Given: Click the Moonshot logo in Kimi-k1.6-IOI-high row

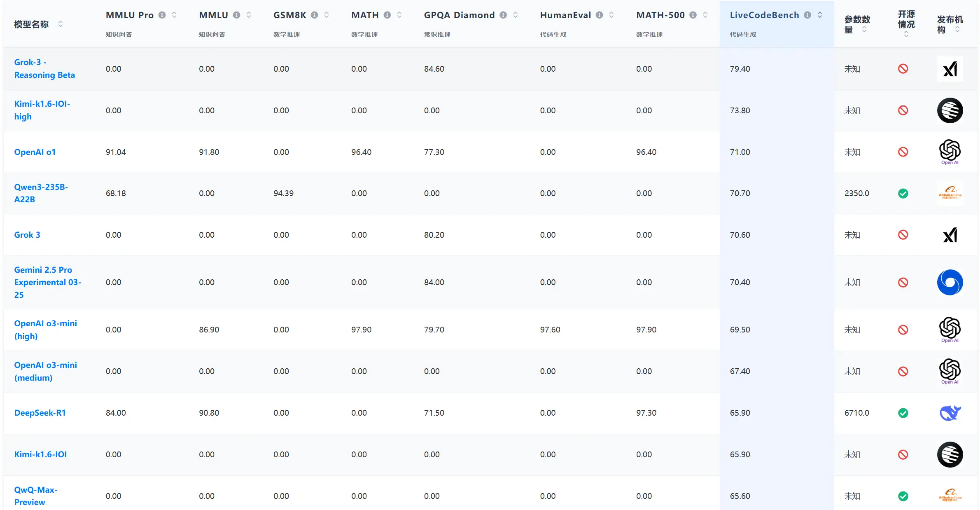Looking at the screenshot, I should (950, 110).
